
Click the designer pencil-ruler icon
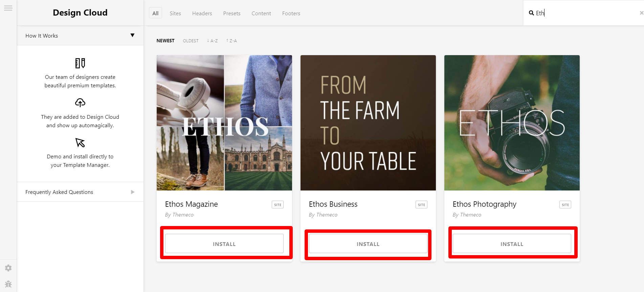pos(80,63)
